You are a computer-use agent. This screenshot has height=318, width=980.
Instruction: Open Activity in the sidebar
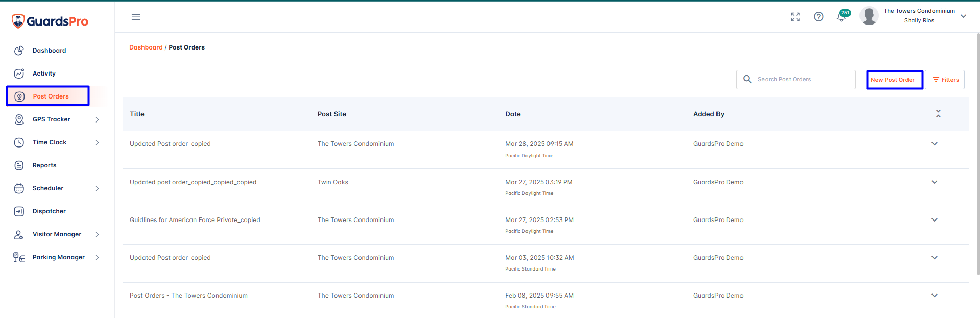44,74
